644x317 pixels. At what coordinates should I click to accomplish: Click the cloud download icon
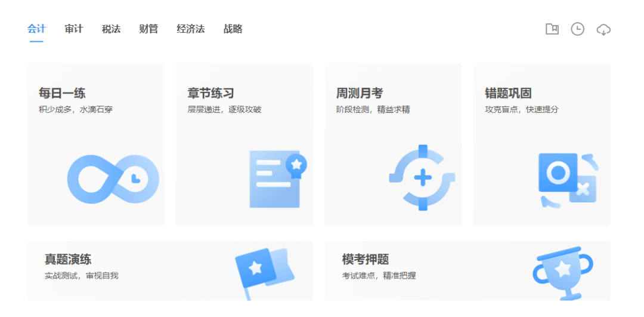pyautogui.click(x=603, y=30)
